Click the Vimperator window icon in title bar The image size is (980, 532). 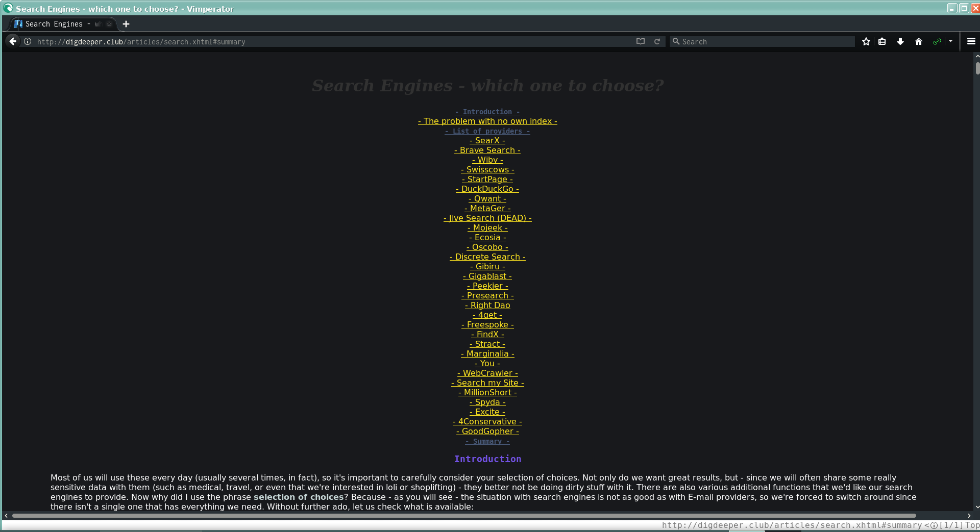[x=8, y=8]
